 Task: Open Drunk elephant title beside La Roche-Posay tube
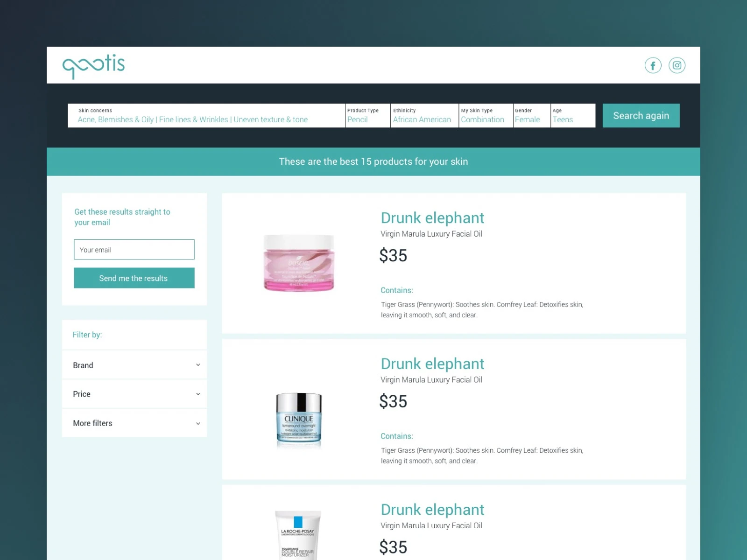coord(432,510)
